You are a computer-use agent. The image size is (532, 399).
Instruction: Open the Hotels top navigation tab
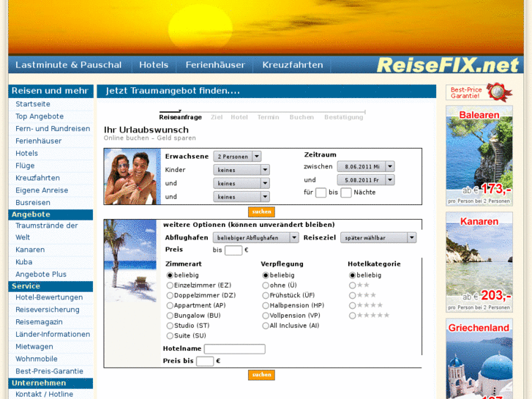(154, 65)
